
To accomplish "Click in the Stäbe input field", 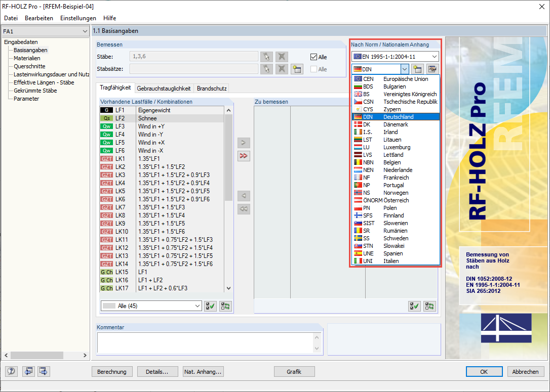I will pos(193,57).
